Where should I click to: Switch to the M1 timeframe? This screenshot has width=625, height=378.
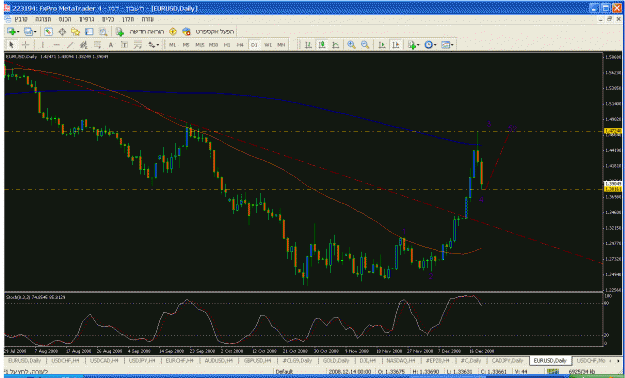pyautogui.click(x=172, y=45)
